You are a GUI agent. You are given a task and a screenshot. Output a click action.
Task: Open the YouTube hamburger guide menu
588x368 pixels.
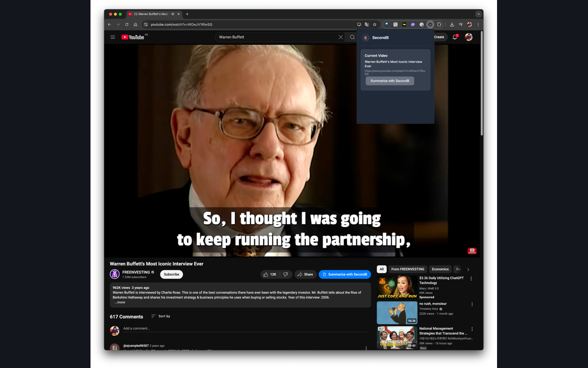click(x=113, y=37)
